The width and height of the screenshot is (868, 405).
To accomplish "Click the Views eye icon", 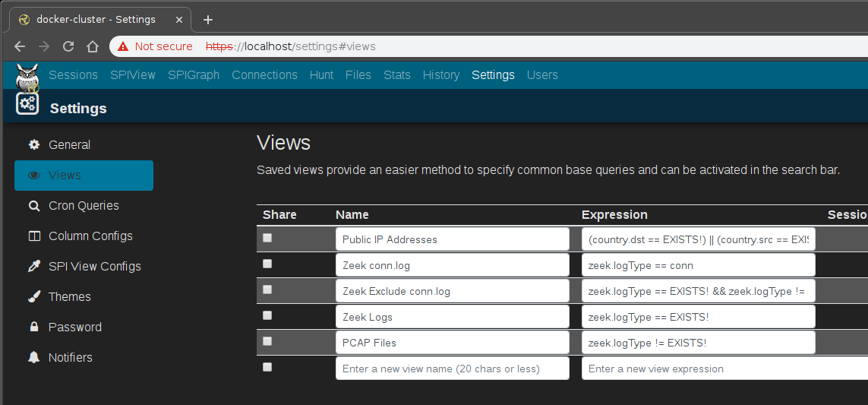I will pos(34,175).
